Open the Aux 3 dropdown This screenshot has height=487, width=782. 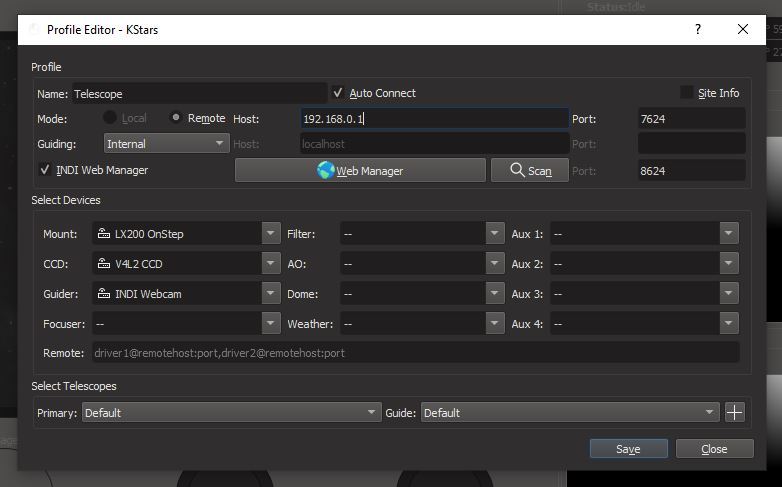[729, 293]
